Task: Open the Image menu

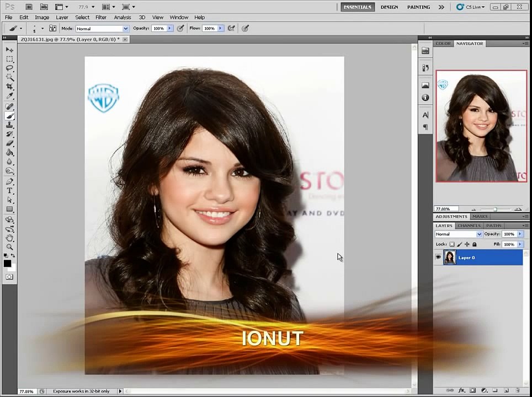Action: [x=42, y=17]
